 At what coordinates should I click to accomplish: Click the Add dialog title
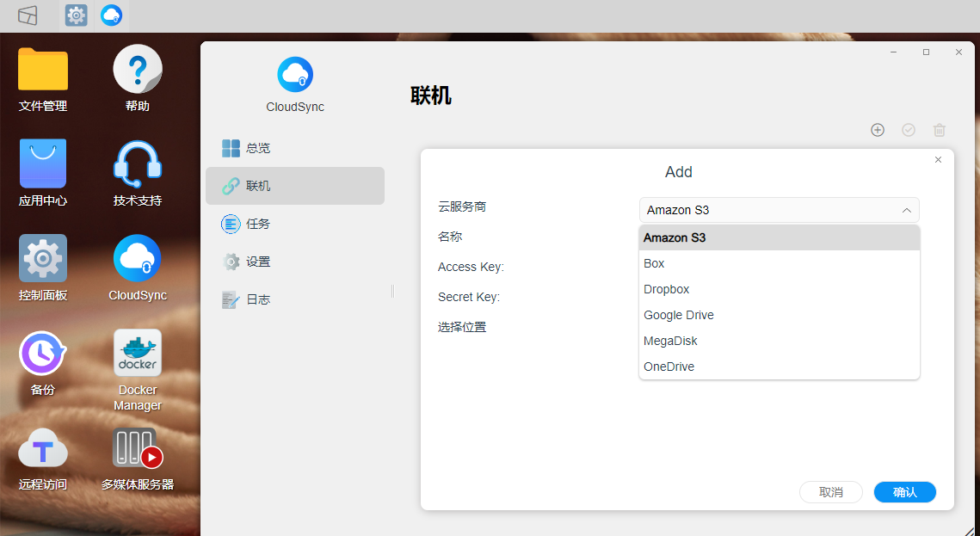pyautogui.click(x=679, y=172)
